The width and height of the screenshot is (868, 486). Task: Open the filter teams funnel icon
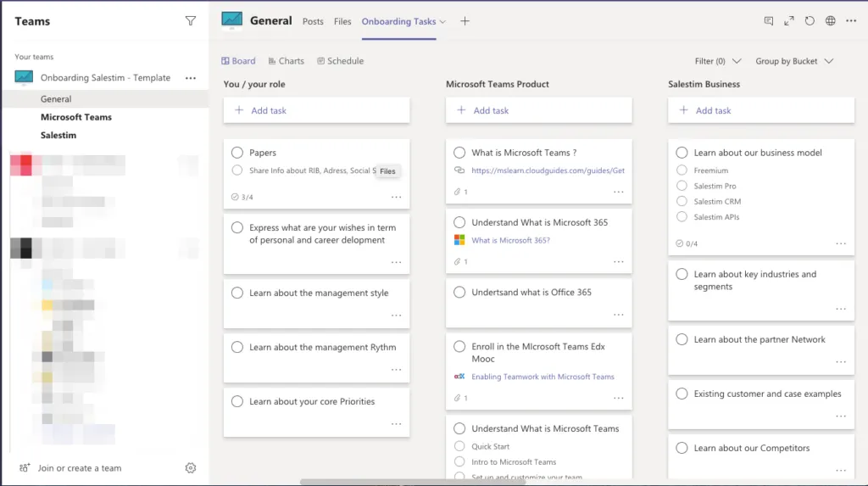pos(191,21)
